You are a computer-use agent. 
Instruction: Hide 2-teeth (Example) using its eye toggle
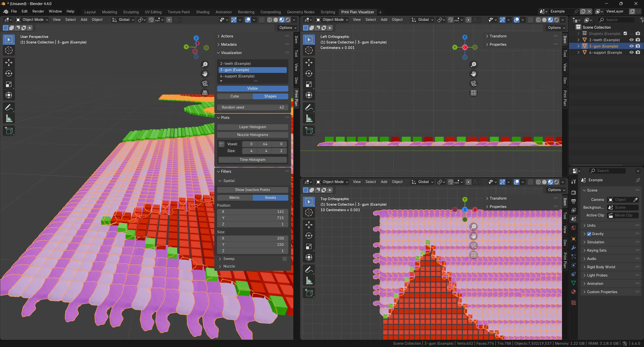[631, 40]
